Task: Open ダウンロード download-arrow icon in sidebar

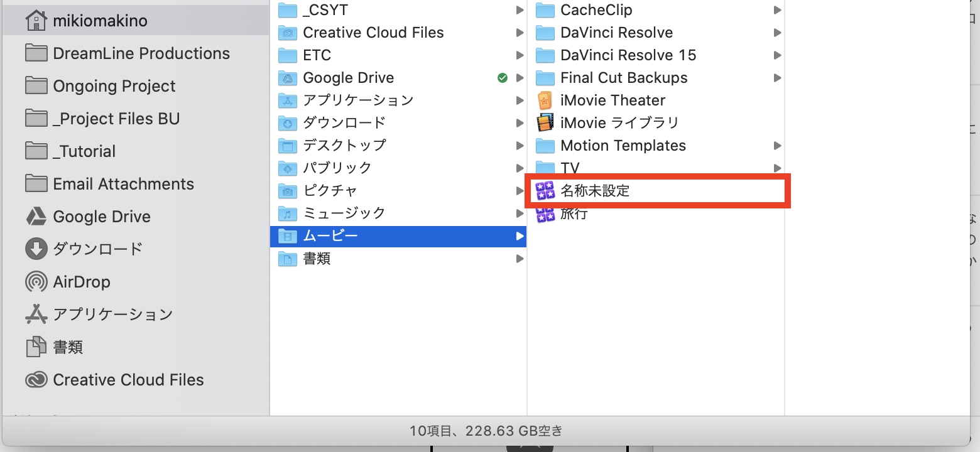Action: click(x=36, y=249)
